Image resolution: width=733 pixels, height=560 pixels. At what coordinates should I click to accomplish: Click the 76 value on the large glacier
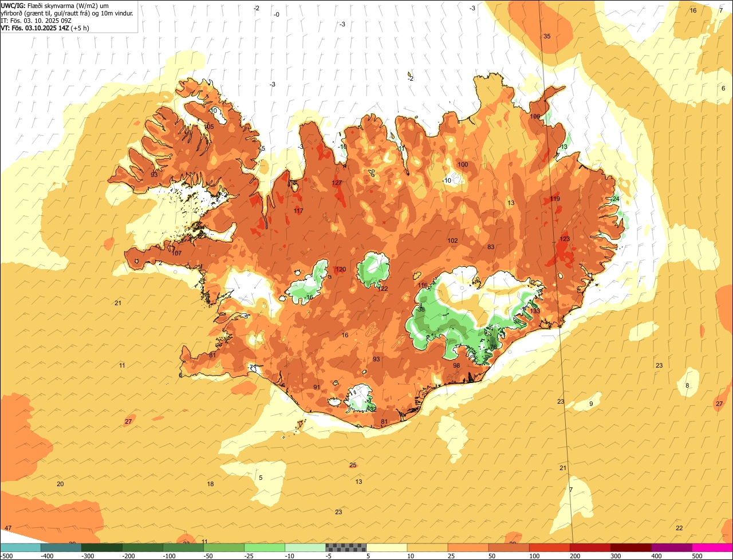pyautogui.click(x=494, y=347)
